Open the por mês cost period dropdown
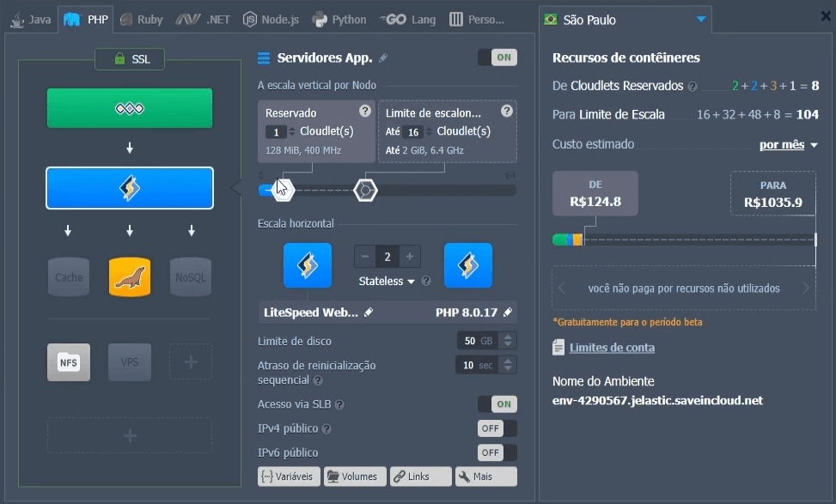This screenshot has height=504, width=836. [x=789, y=144]
